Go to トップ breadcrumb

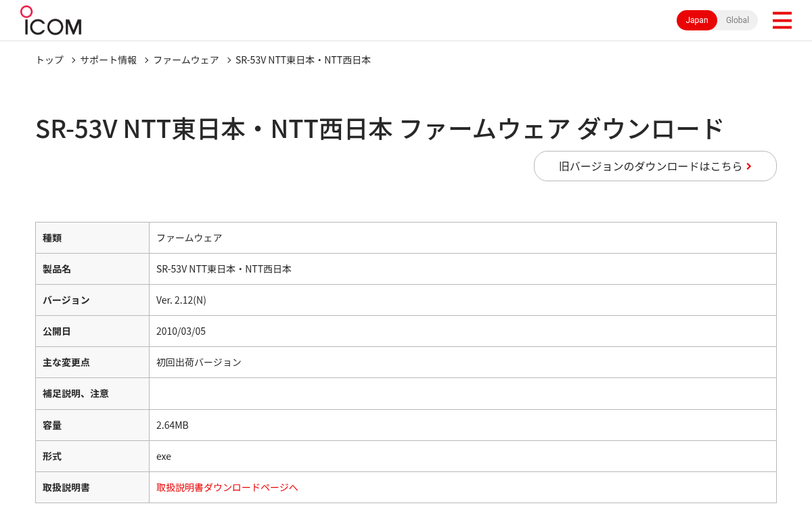(x=49, y=60)
